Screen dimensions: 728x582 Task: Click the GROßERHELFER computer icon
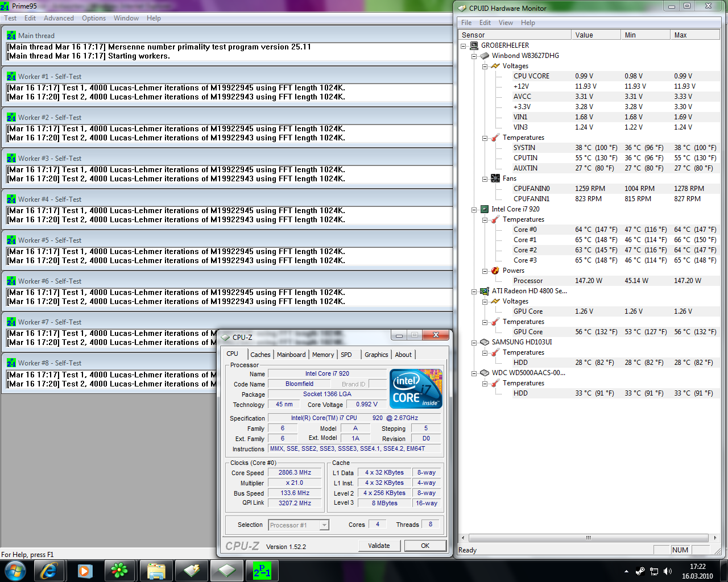click(474, 45)
